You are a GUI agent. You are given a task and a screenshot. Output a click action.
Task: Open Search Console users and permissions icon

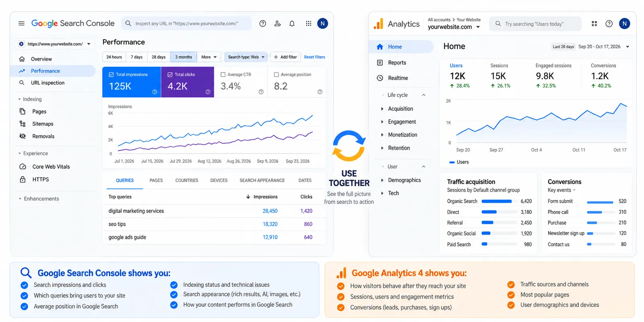[x=277, y=23]
